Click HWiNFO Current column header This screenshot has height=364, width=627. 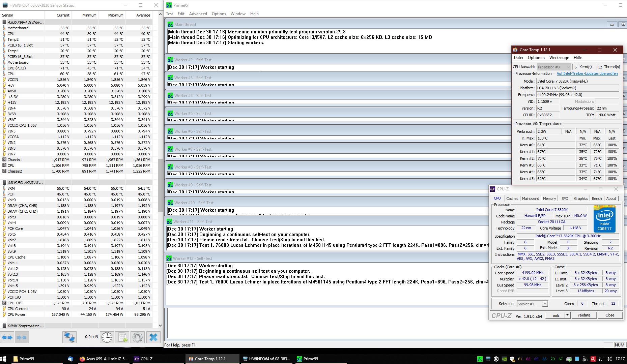click(58, 15)
